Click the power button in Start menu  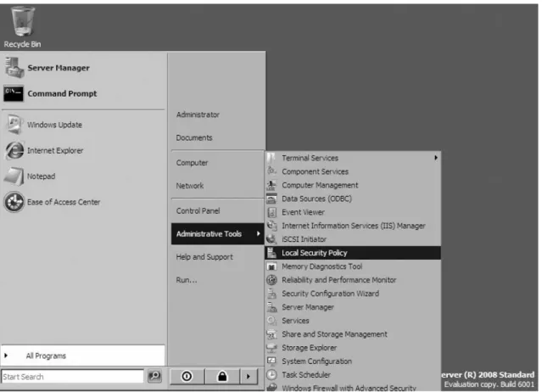pyautogui.click(x=187, y=376)
